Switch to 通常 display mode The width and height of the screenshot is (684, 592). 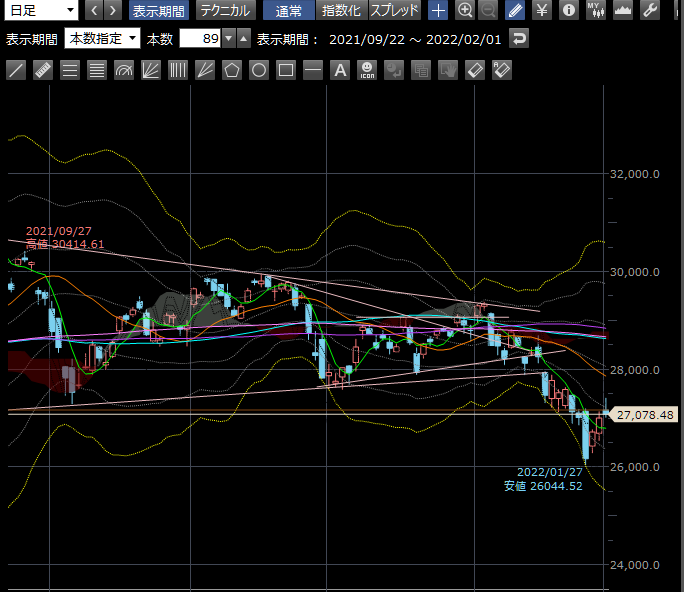coord(289,11)
